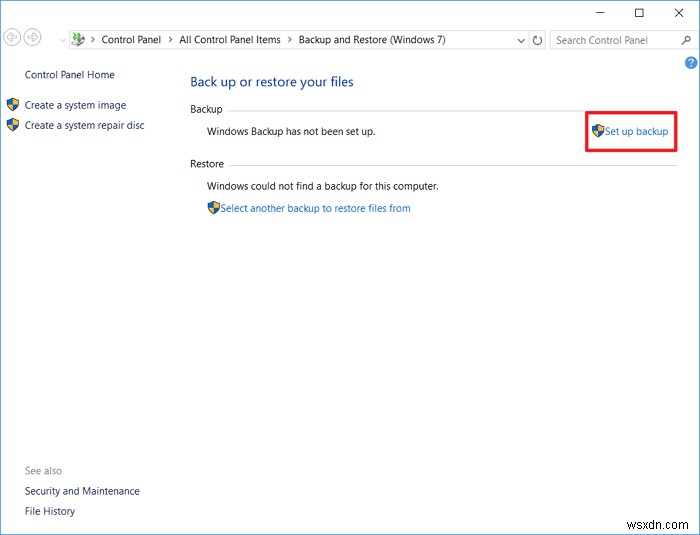Click the 'See also' label
This screenshot has width=700, height=535.
(43, 471)
